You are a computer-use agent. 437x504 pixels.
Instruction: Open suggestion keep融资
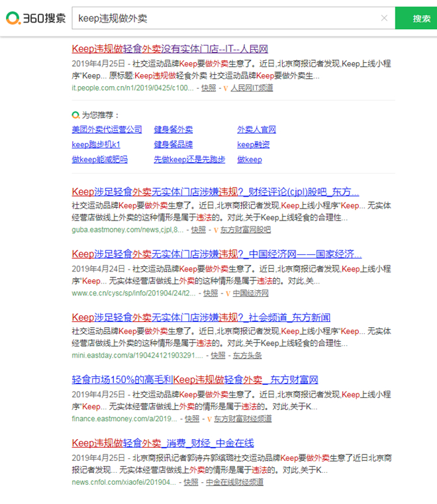click(253, 144)
